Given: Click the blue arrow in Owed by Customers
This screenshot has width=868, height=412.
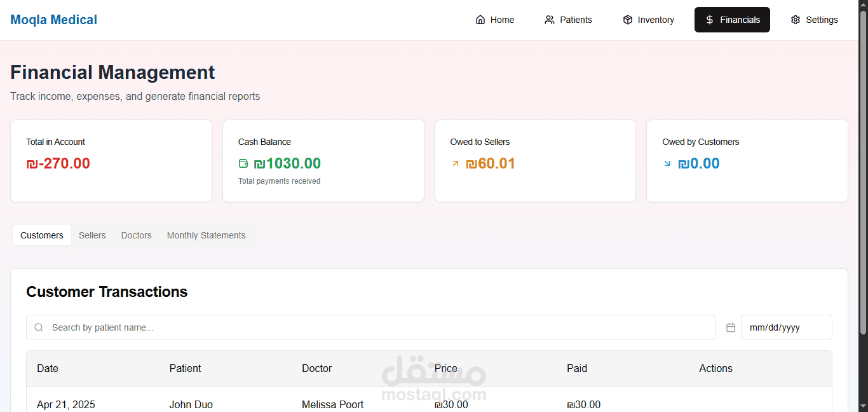Looking at the screenshot, I should click(667, 163).
